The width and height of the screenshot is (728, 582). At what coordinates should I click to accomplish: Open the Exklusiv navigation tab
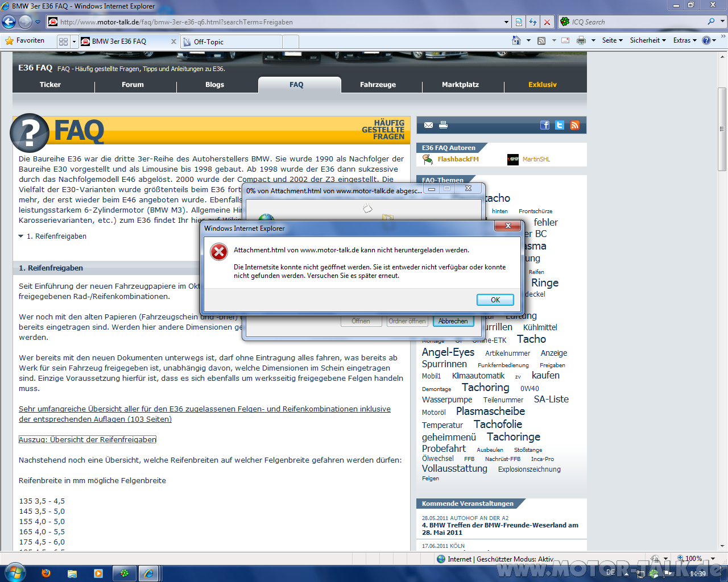pos(542,85)
